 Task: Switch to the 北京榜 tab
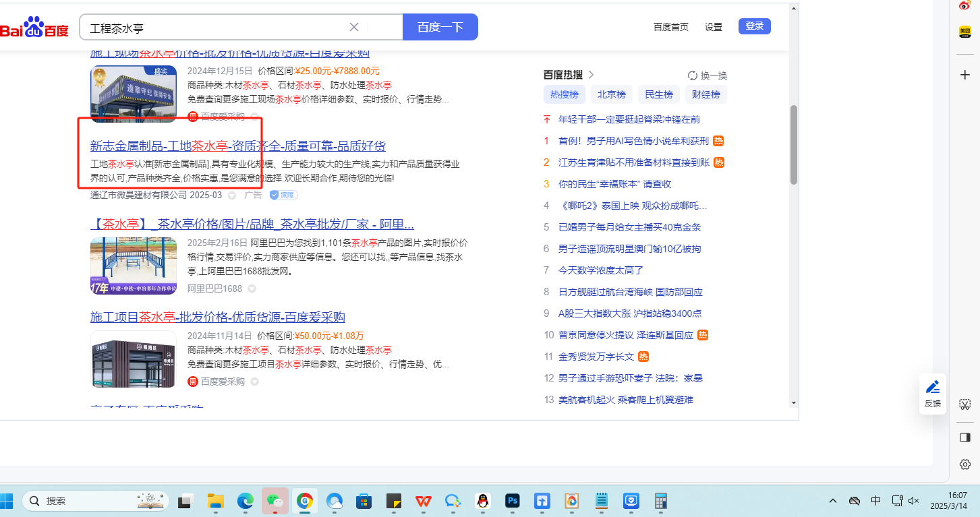coord(611,94)
